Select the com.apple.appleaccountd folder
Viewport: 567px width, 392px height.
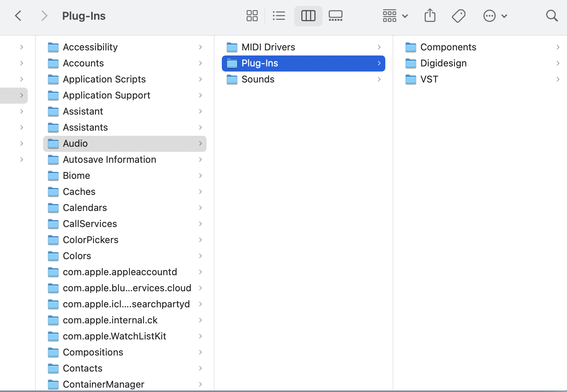(x=125, y=272)
